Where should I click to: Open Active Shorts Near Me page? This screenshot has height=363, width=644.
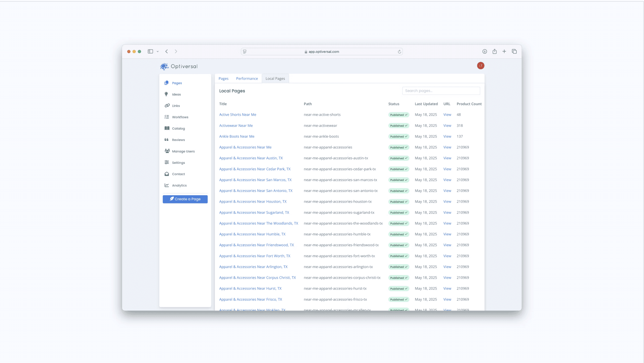point(238,115)
